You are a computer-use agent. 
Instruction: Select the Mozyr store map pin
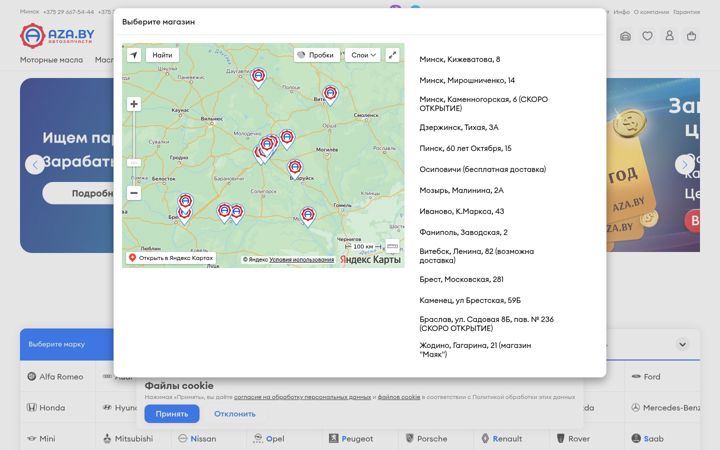pyautogui.click(x=308, y=217)
